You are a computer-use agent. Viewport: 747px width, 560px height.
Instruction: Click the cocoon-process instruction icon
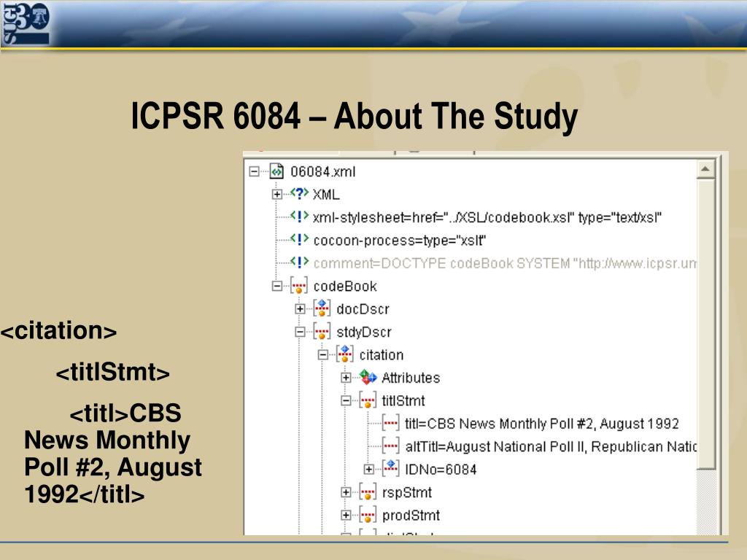[299, 239]
